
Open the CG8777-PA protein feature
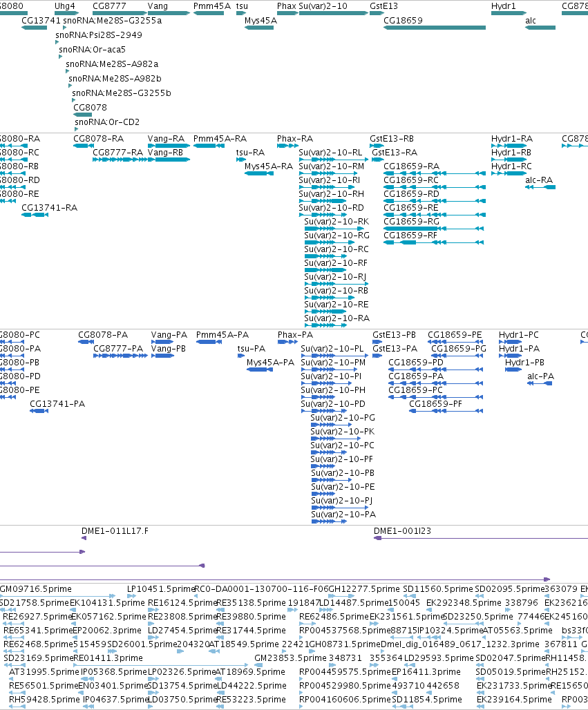pyautogui.click(x=120, y=356)
